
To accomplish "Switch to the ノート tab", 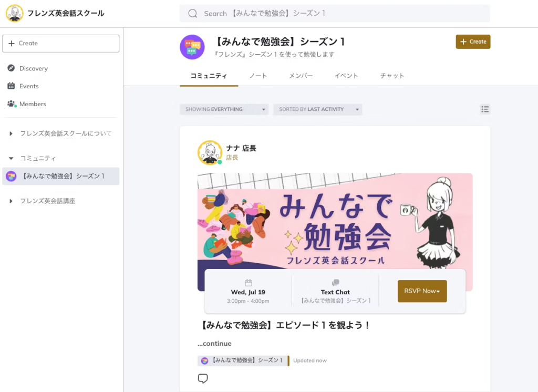I will tap(258, 76).
